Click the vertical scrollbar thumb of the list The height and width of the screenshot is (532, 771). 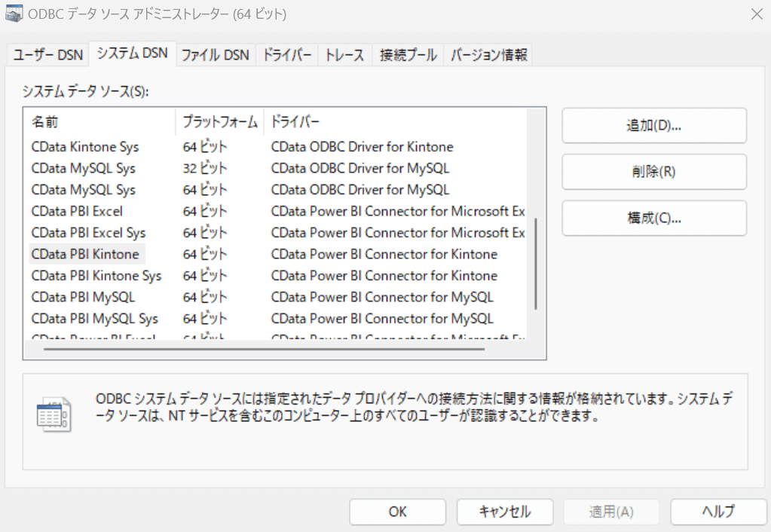click(535, 264)
